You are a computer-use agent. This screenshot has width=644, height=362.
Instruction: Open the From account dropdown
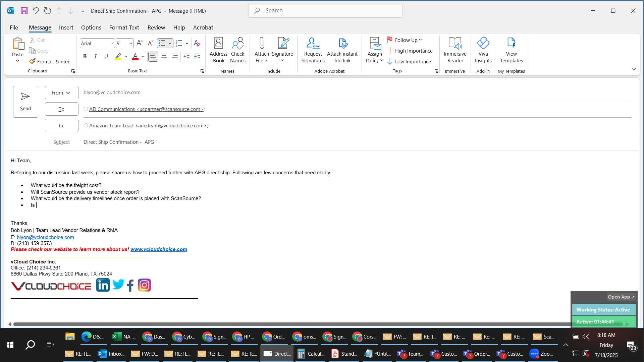click(x=62, y=93)
